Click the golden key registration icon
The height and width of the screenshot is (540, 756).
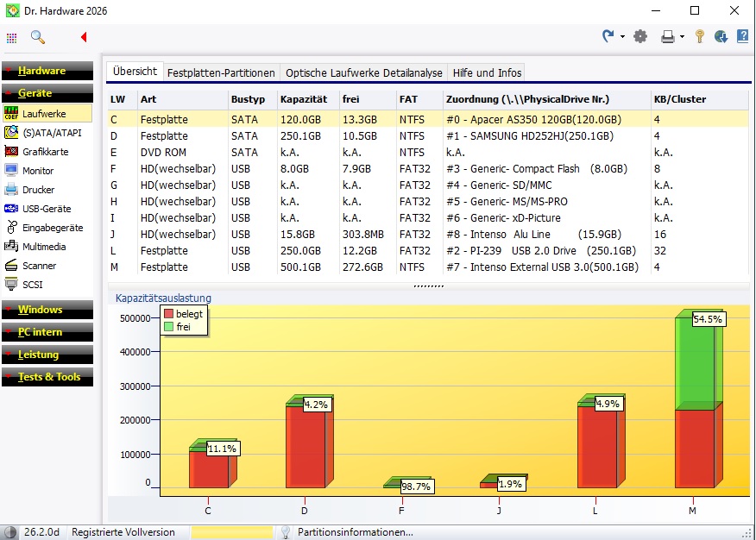click(700, 36)
